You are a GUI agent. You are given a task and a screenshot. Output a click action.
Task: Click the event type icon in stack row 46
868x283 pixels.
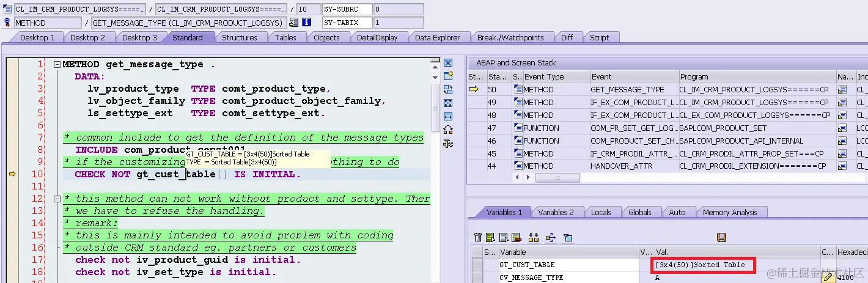pos(518,141)
